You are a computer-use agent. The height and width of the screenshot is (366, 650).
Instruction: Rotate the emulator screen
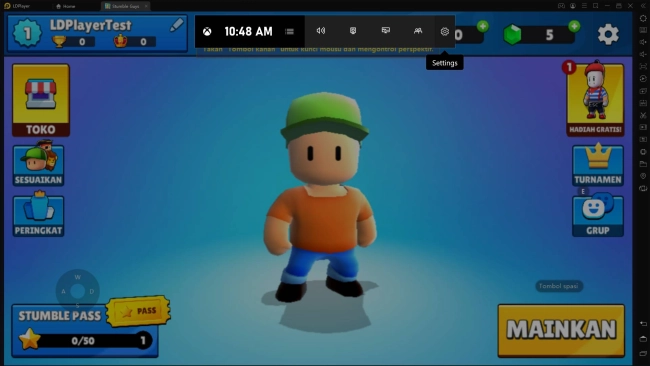pos(643,188)
